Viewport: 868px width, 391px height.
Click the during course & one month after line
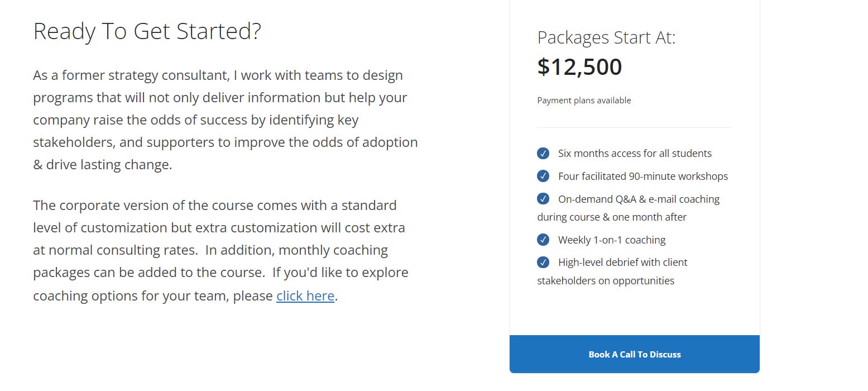[x=612, y=217]
